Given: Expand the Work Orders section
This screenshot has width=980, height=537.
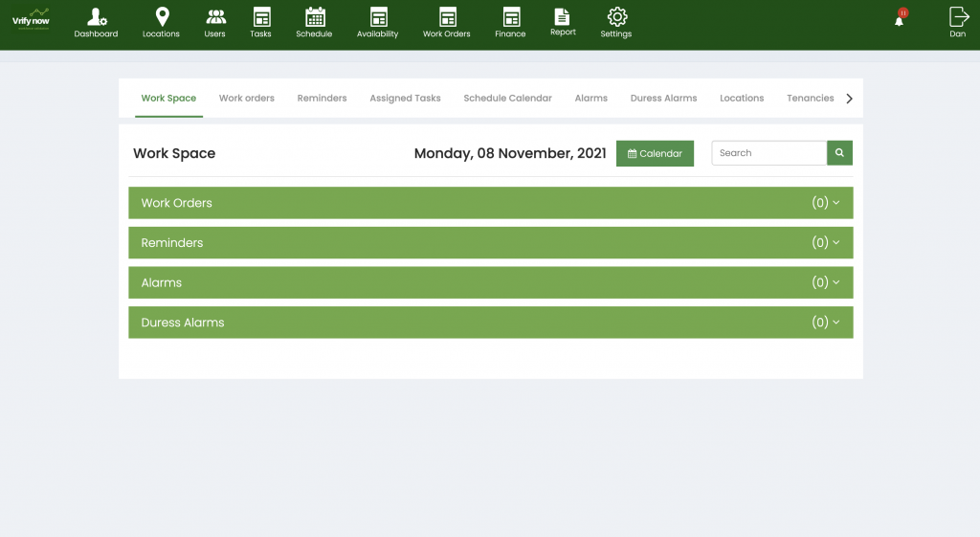Looking at the screenshot, I should click(x=490, y=203).
